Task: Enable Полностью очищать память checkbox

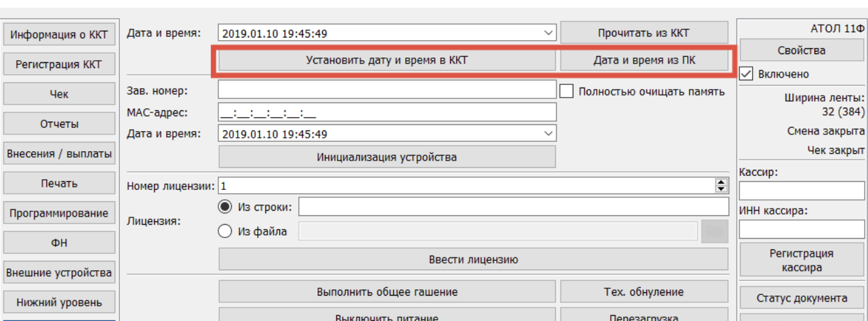Action: [567, 92]
